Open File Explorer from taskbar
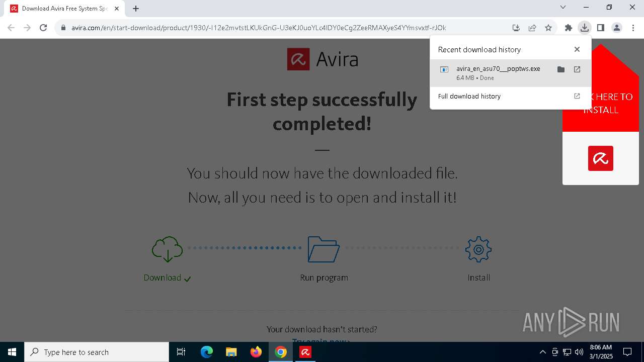The width and height of the screenshot is (644, 362). (231, 352)
